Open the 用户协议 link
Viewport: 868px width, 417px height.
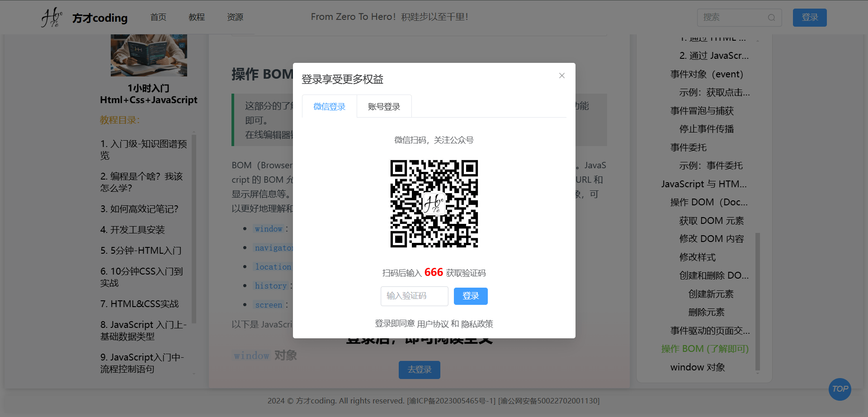pos(433,324)
